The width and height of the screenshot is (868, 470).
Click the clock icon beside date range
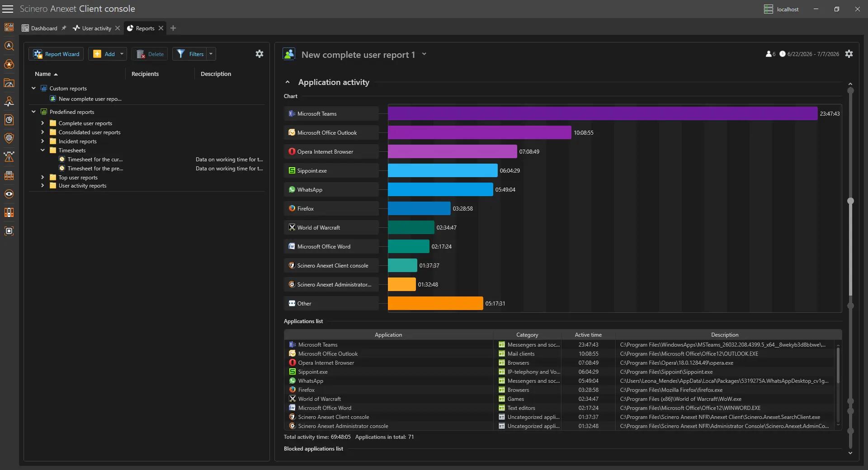tap(783, 54)
